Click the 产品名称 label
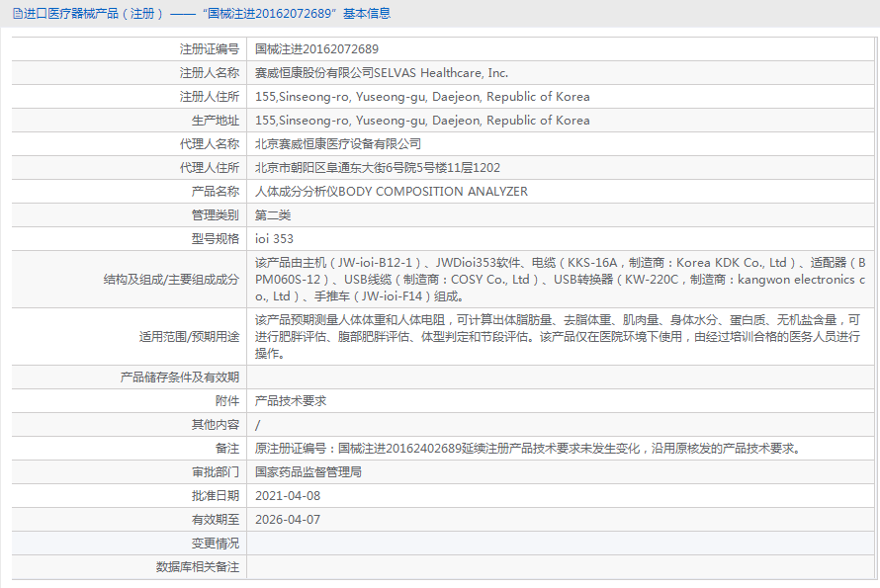Viewport: 880px width, 588px height. click(216, 192)
